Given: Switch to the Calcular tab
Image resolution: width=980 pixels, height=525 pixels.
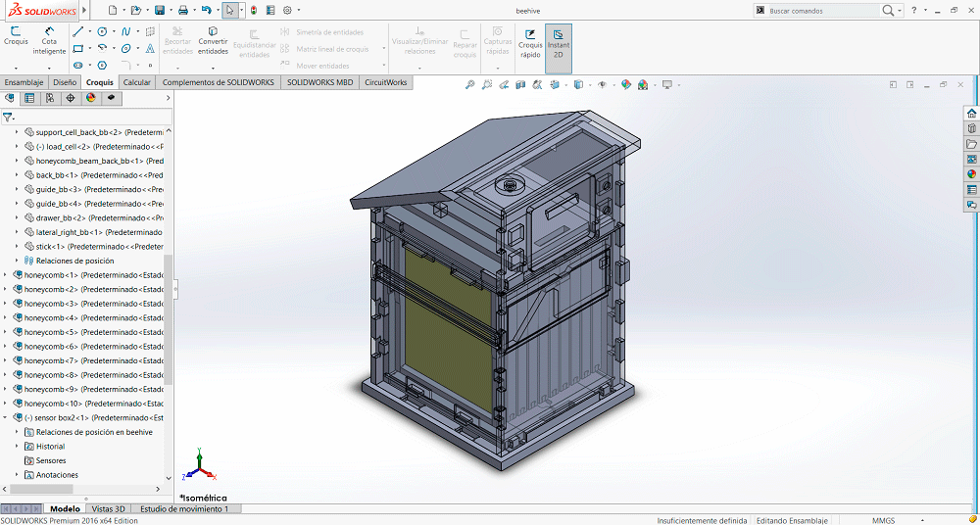Looking at the screenshot, I should point(137,82).
